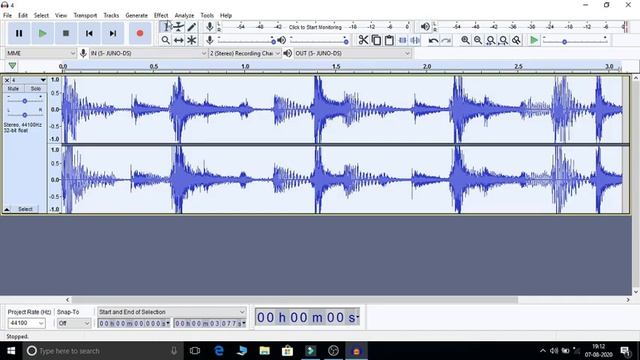Mute the audio track

pos(13,89)
